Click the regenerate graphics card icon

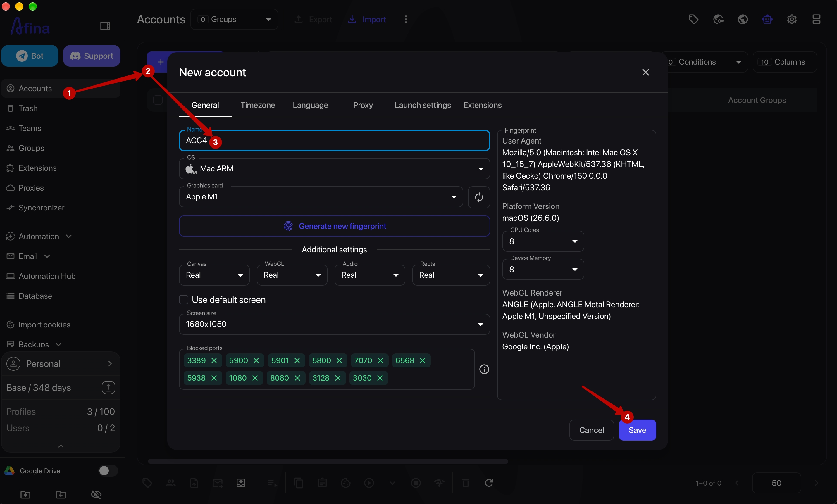[479, 197]
